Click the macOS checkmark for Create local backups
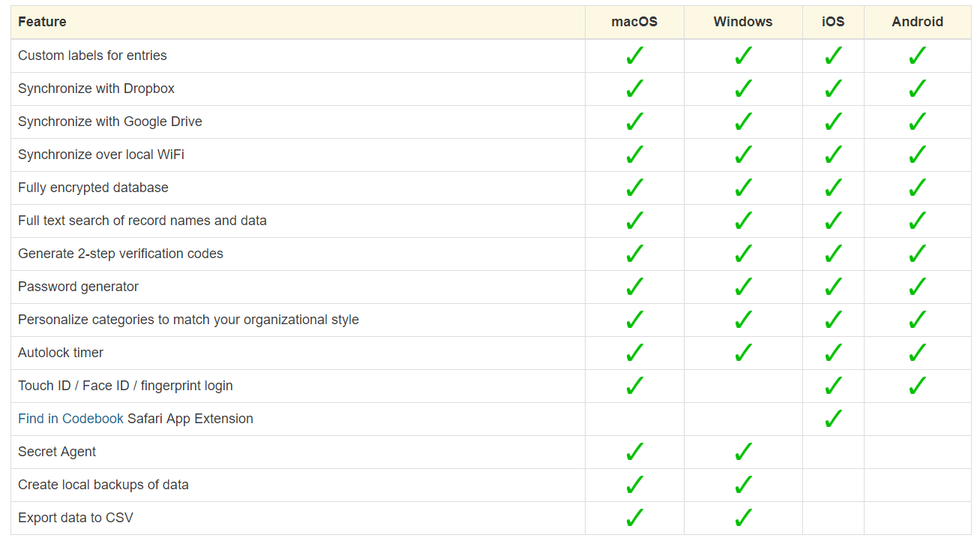 (634, 485)
